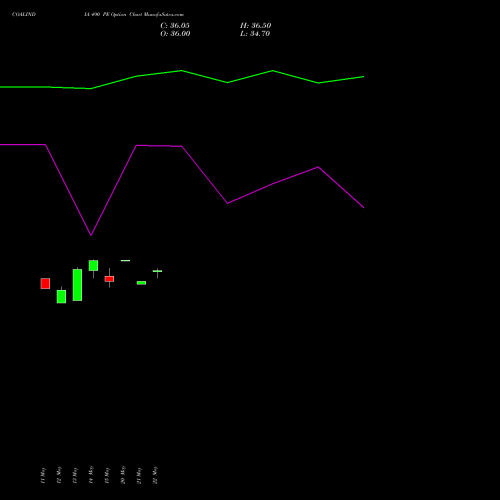
Task: Click the '14 May' date axis label
Action: (91, 475)
